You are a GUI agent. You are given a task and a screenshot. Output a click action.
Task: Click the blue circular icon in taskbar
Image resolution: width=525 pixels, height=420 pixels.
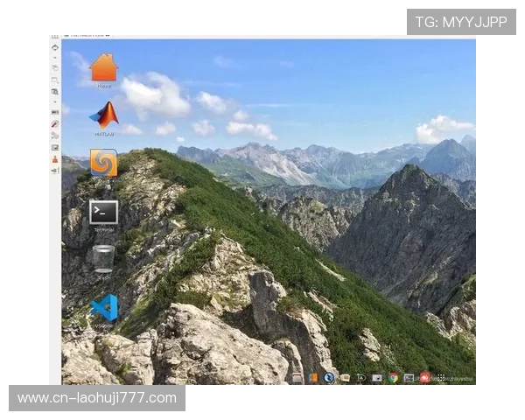pyautogui.click(x=329, y=378)
